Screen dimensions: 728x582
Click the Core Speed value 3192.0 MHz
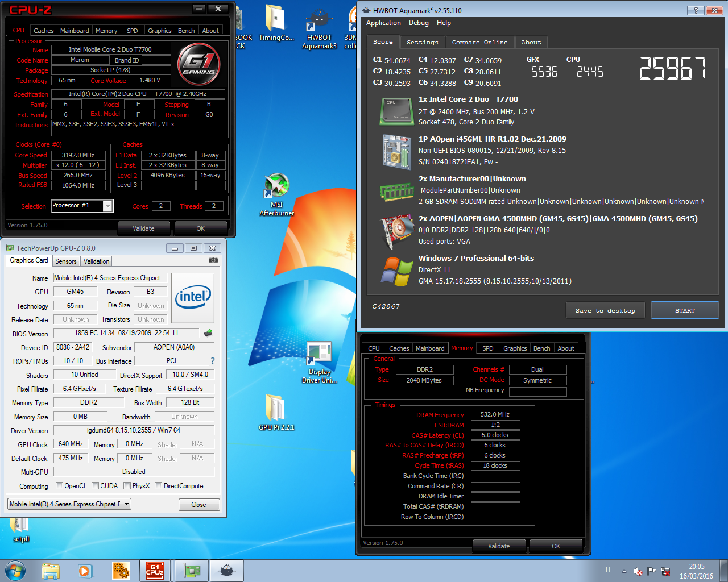tap(78, 155)
